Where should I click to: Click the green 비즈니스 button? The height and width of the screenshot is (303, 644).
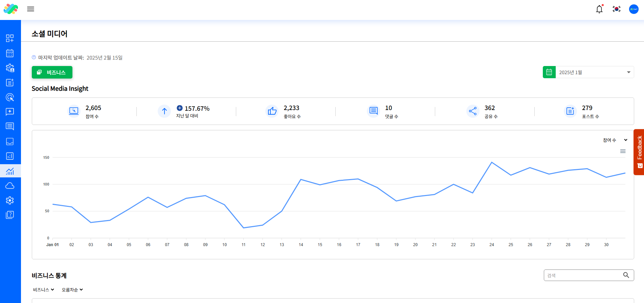coord(52,72)
